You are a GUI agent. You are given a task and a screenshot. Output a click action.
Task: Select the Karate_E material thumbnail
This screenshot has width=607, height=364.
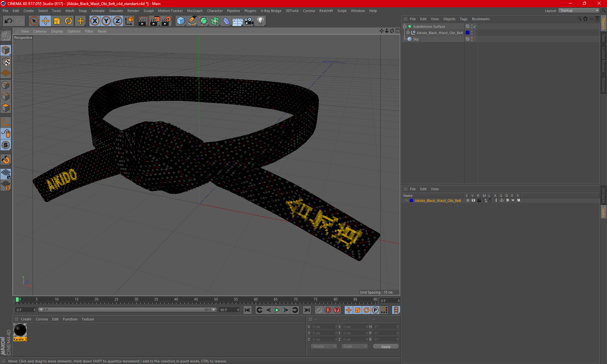[x=20, y=330]
